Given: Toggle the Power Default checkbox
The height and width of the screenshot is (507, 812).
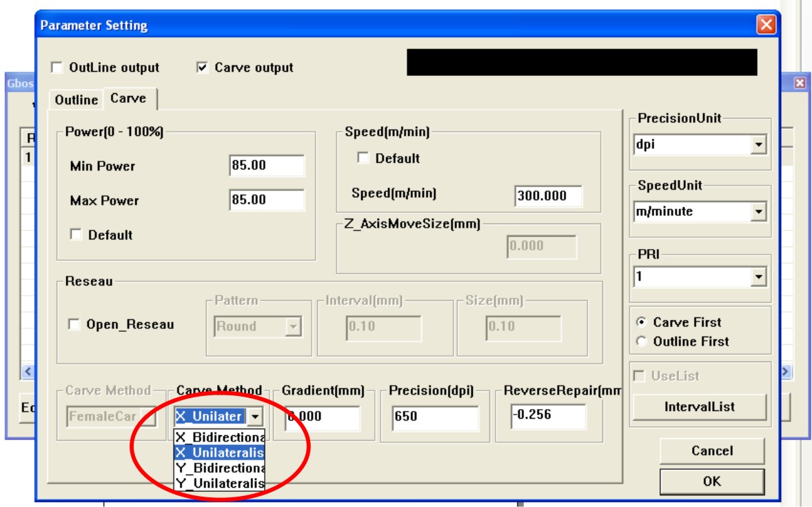Looking at the screenshot, I should click(77, 235).
